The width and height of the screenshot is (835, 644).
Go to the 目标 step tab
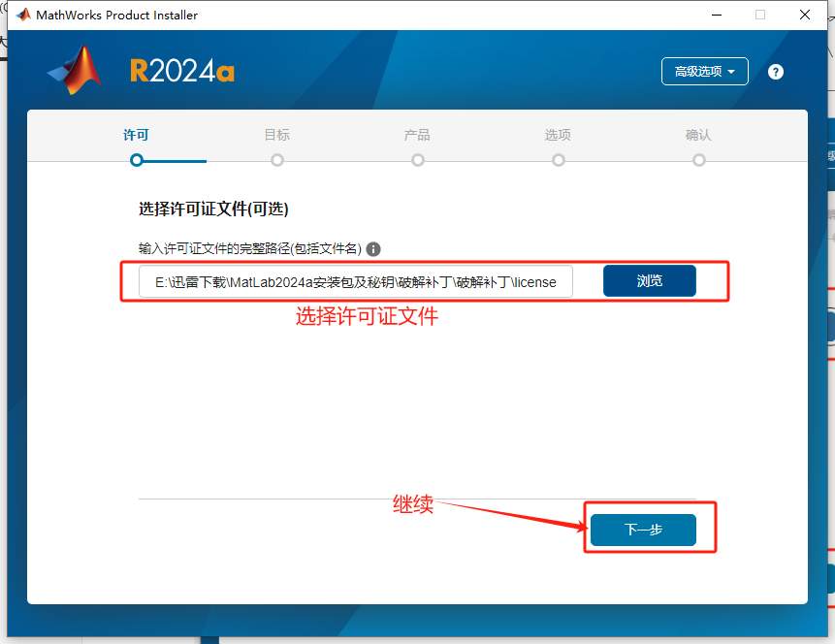pos(277,136)
